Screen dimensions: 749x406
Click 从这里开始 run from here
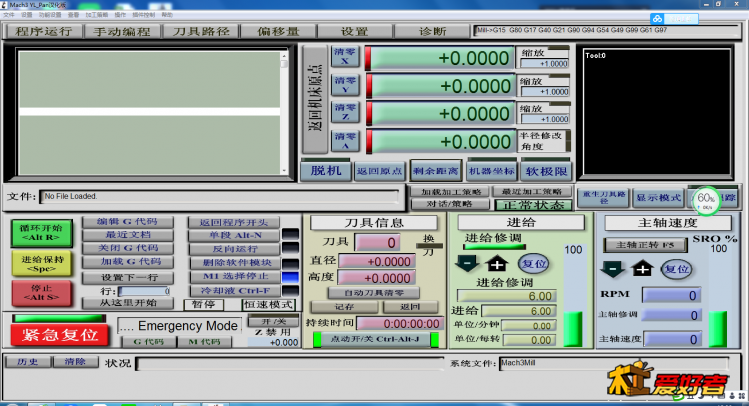128,303
